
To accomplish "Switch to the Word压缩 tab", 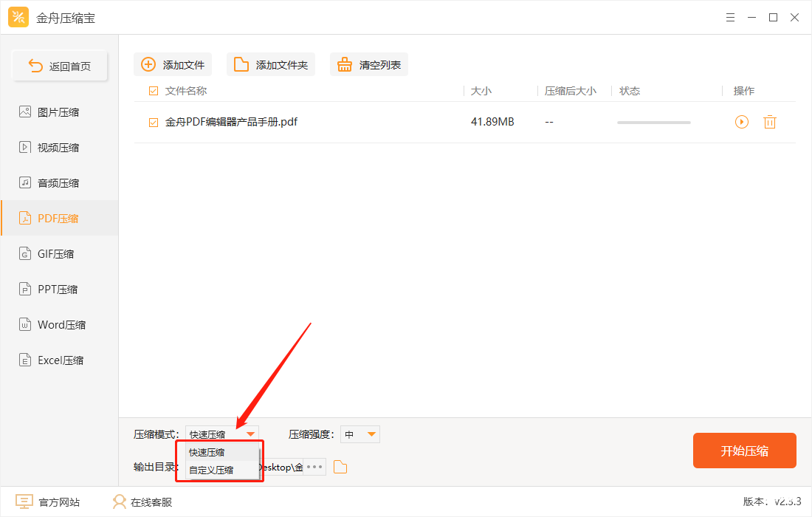I will (59, 324).
